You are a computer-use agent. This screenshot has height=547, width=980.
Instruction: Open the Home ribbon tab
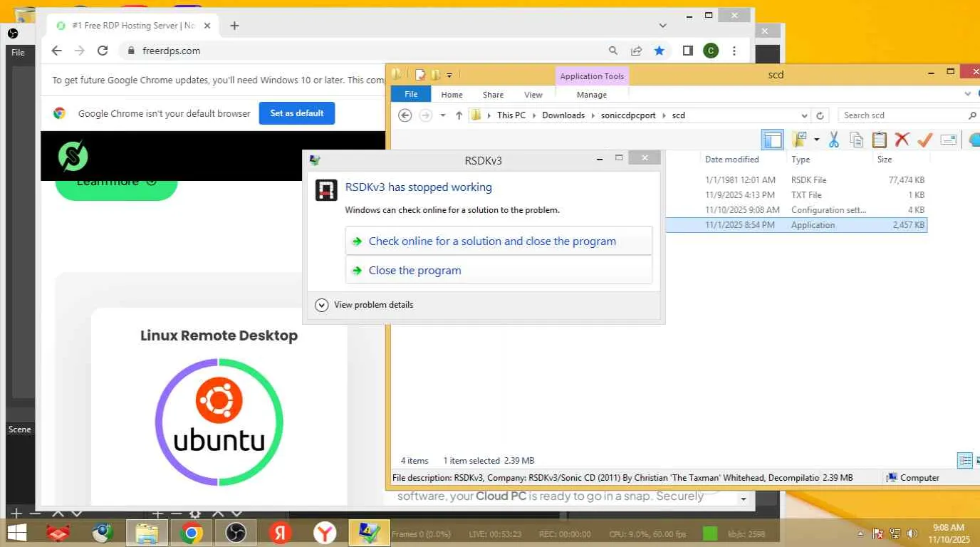tap(452, 95)
